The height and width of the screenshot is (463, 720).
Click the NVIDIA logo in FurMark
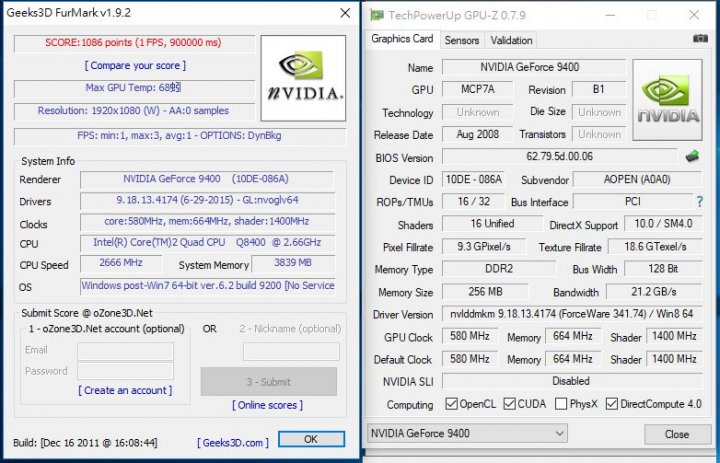(303, 78)
